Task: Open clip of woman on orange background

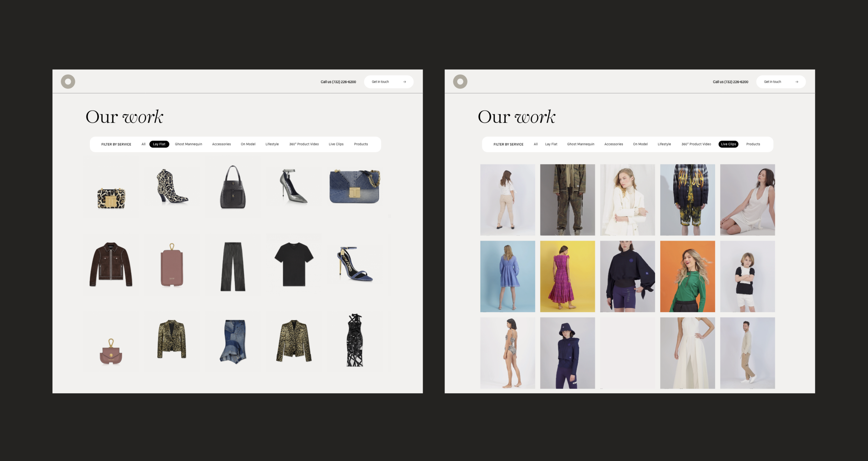Action: [687, 276]
